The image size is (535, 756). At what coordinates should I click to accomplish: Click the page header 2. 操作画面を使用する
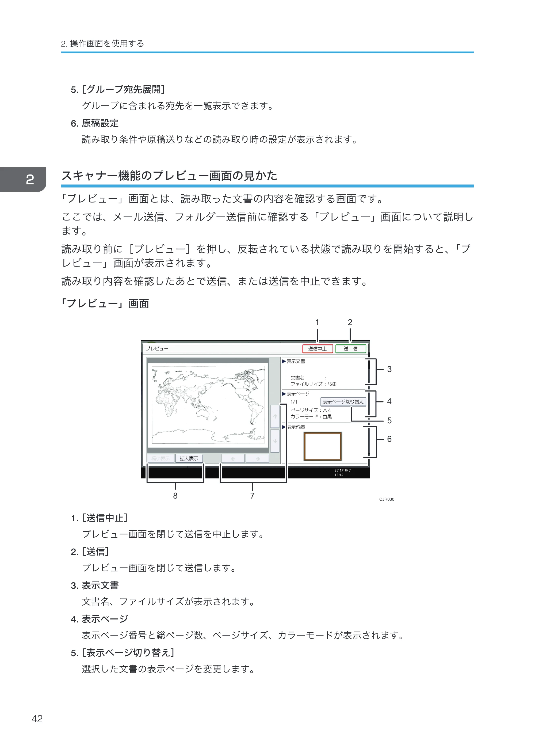click(x=102, y=43)
